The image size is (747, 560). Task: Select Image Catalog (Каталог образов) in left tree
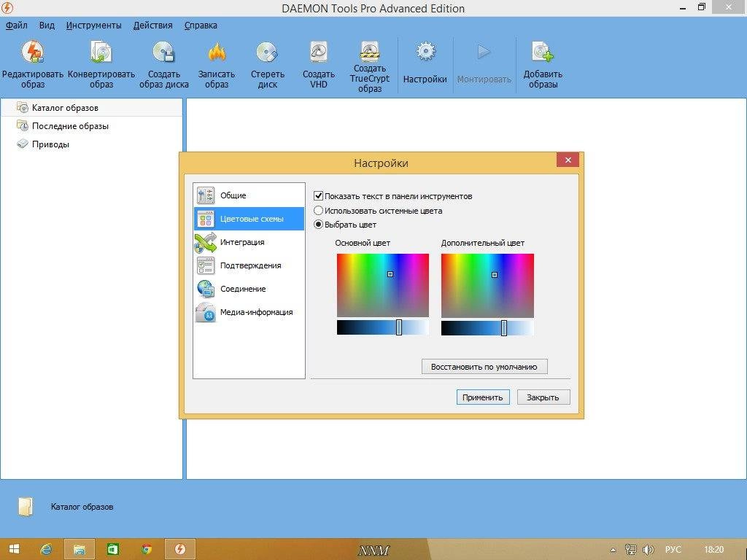(91, 108)
